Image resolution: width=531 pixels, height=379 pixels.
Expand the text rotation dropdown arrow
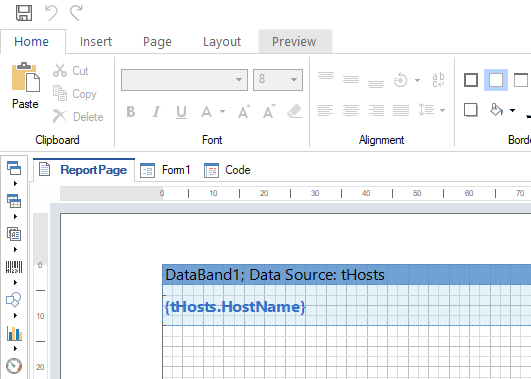coord(417,80)
